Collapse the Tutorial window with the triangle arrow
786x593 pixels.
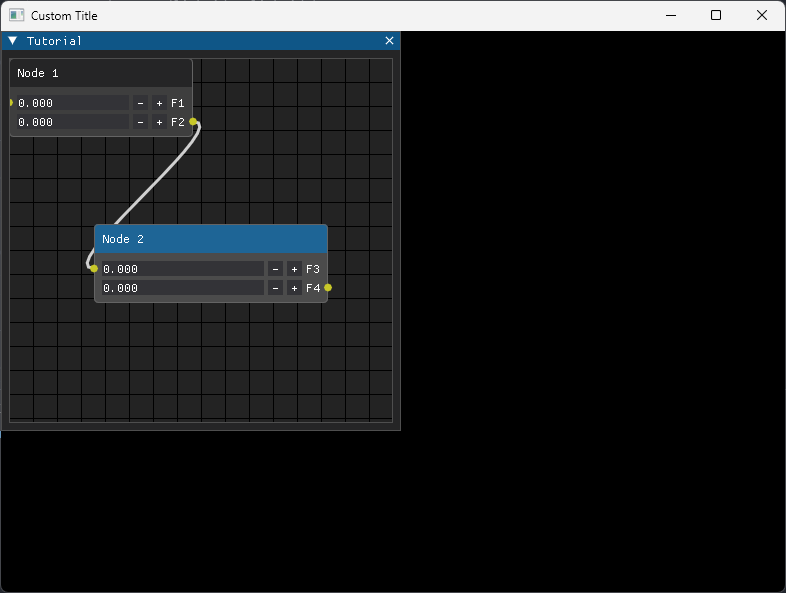(x=13, y=41)
